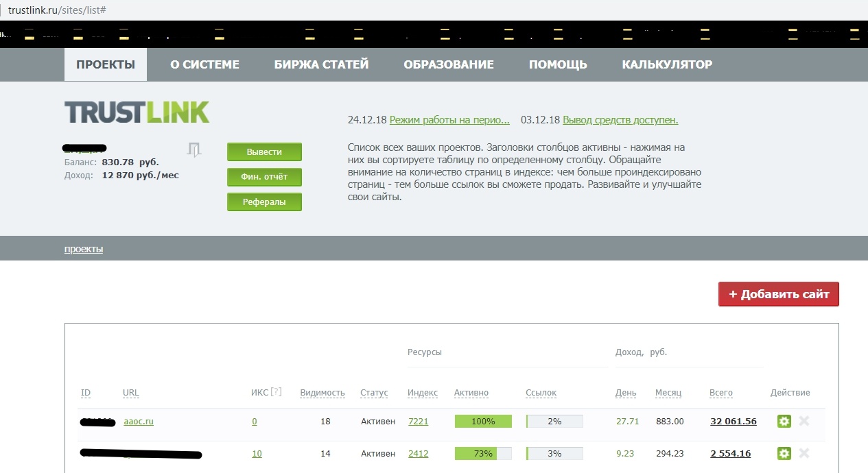Open index count 7221 link
This screenshot has height=473, width=868.
click(418, 421)
